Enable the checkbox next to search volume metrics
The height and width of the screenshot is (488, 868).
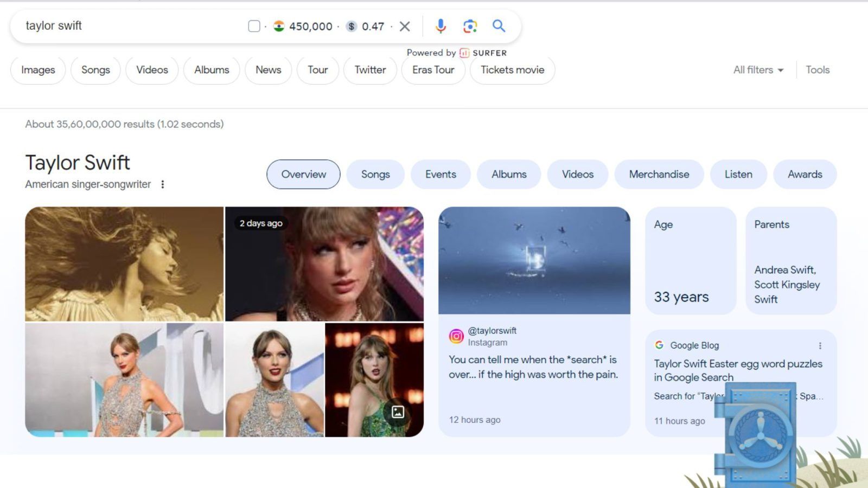click(x=253, y=25)
